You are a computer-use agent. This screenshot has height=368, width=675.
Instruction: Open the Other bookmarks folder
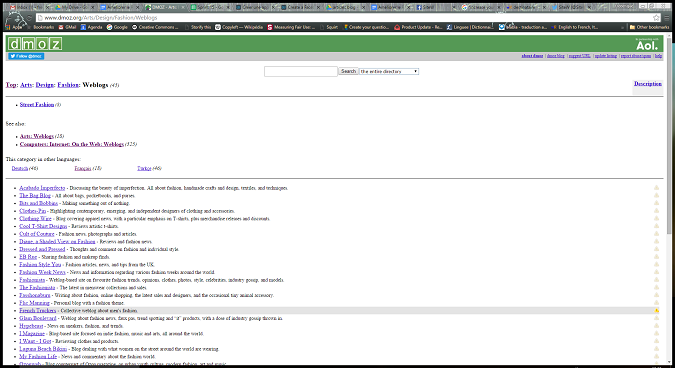point(649,27)
